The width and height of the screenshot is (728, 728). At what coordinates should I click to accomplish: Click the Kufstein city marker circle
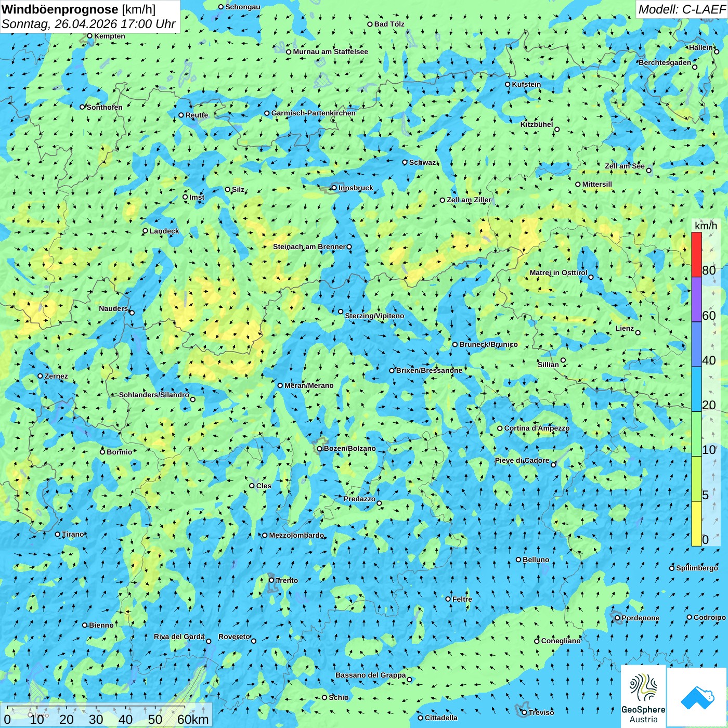(508, 84)
